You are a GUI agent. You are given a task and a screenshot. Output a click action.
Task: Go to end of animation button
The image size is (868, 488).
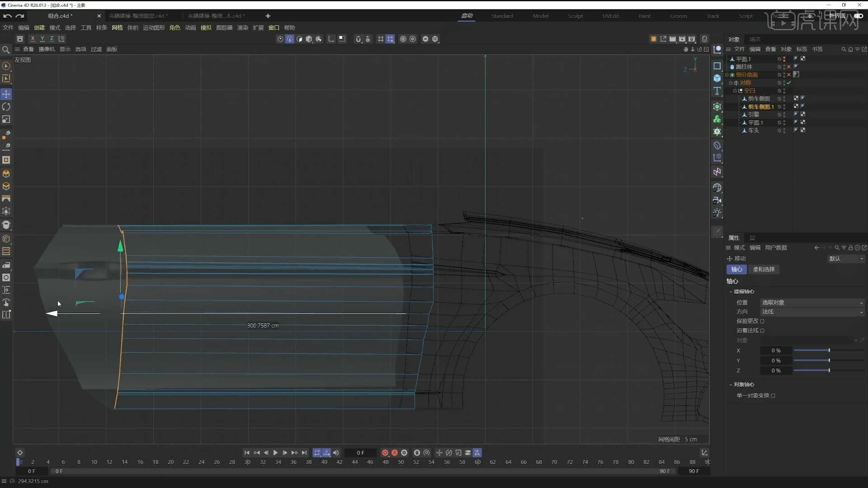pyautogui.click(x=304, y=452)
